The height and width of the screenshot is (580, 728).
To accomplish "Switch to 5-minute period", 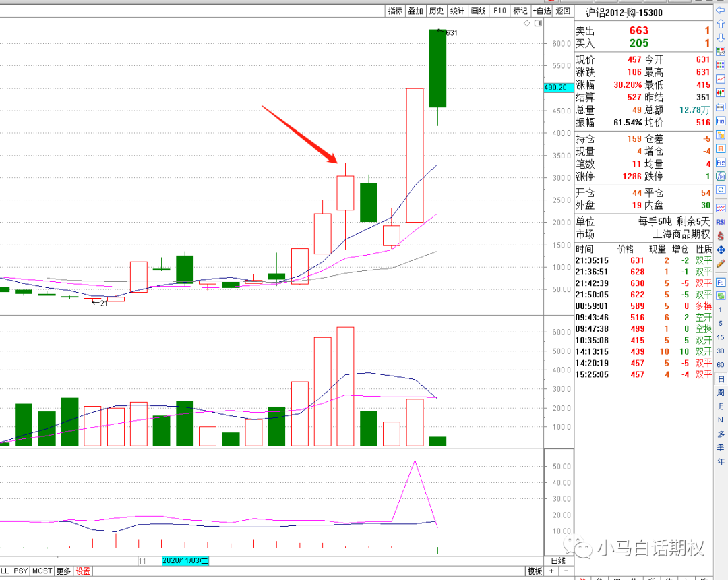I will [721, 323].
